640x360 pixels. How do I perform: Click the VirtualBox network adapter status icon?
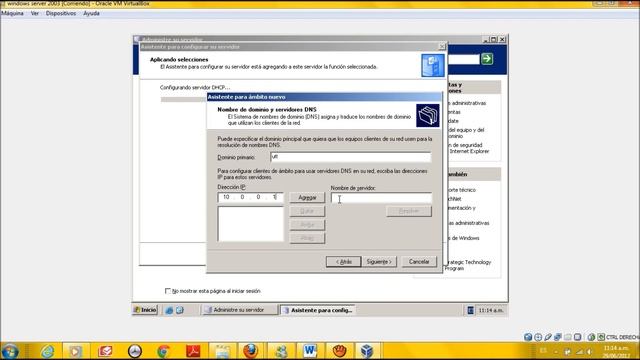click(x=558, y=337)
